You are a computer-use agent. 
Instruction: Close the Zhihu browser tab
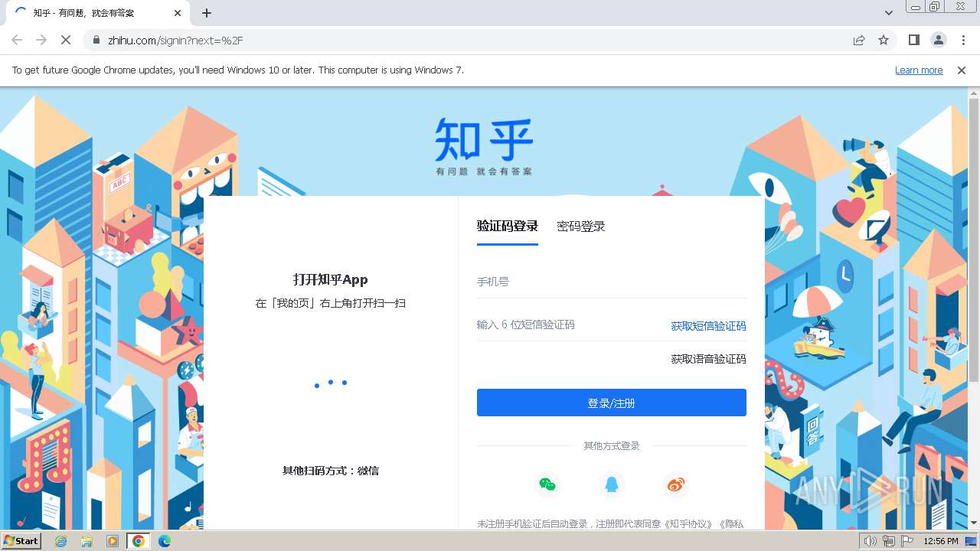tap(178, 13)
